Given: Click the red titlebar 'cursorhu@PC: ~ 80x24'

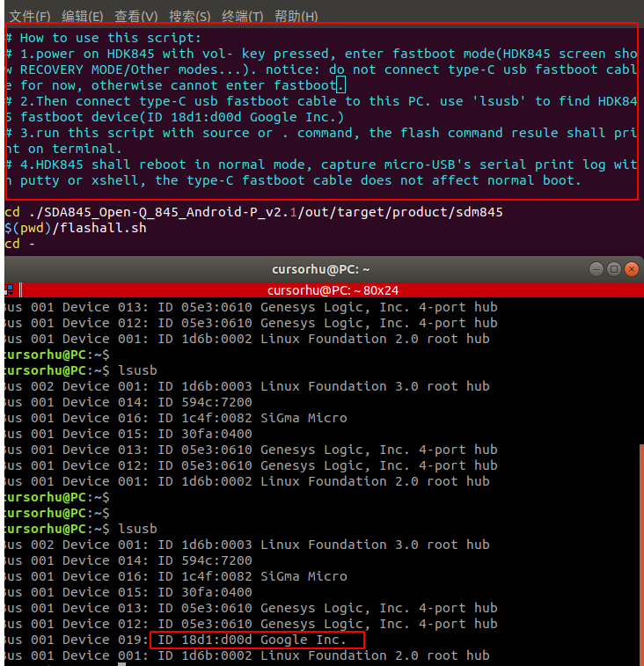Looking at the screenshot, I should click(333, 290).
